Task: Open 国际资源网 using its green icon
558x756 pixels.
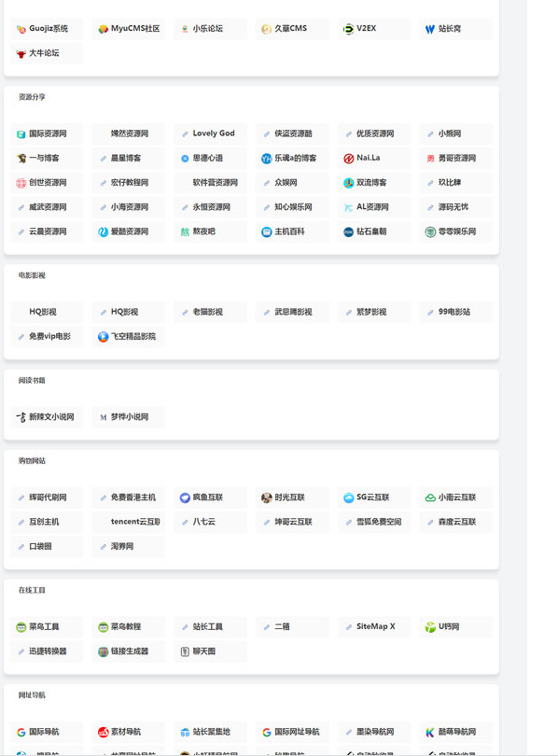Action: point(21,134)
